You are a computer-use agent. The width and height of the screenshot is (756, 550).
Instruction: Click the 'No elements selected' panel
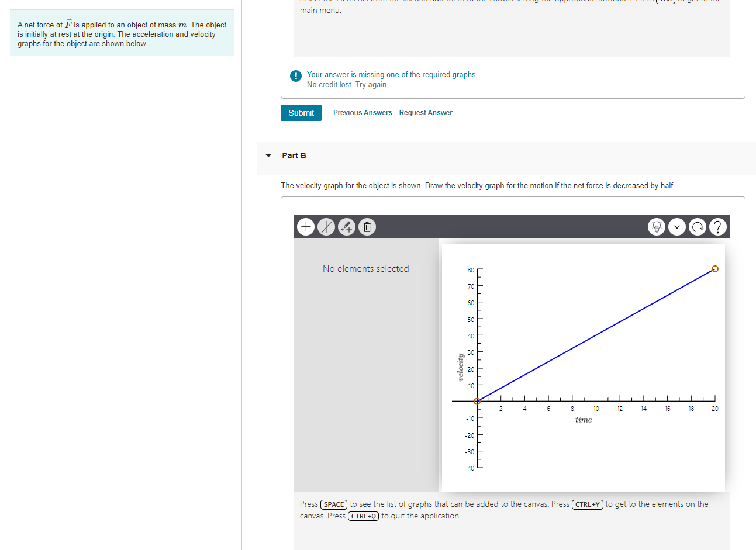(x=366, y=268)
